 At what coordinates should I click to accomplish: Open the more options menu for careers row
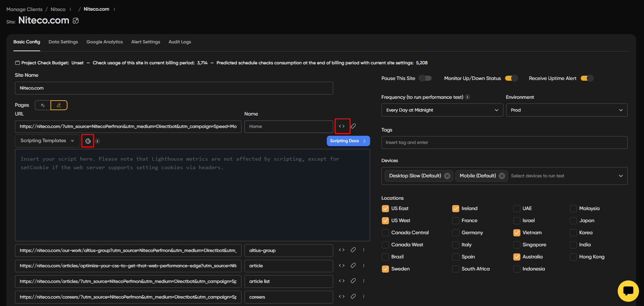pos(364,296)
